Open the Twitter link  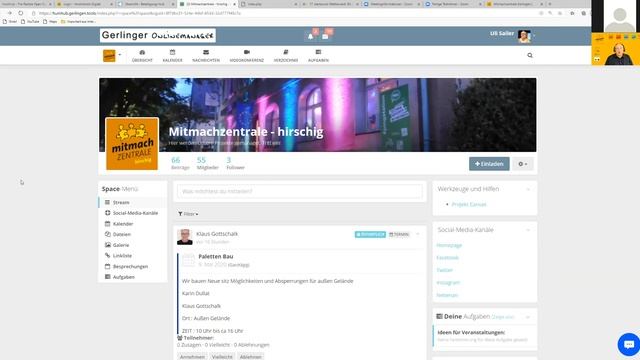coord(444,270)
